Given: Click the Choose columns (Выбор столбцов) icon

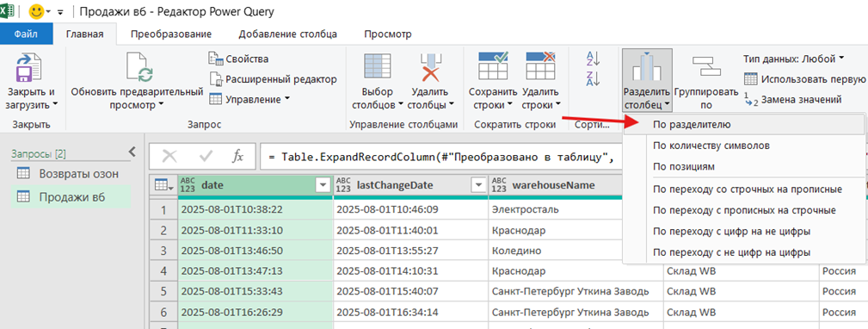Looking at the screenshot, I should point(378,67).
